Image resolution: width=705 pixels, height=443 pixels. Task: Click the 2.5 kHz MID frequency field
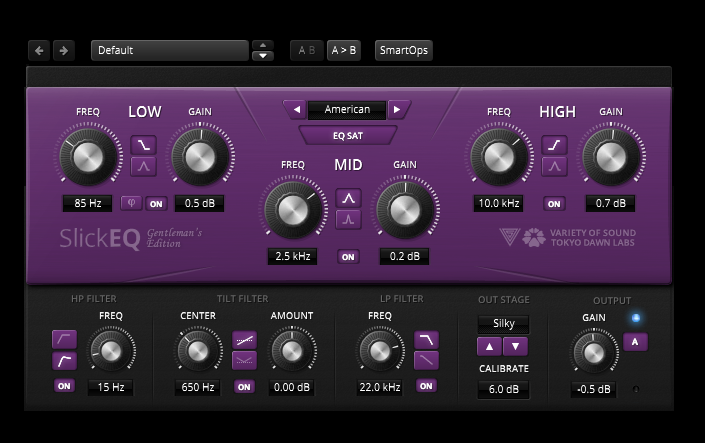(x=292, y=257)
